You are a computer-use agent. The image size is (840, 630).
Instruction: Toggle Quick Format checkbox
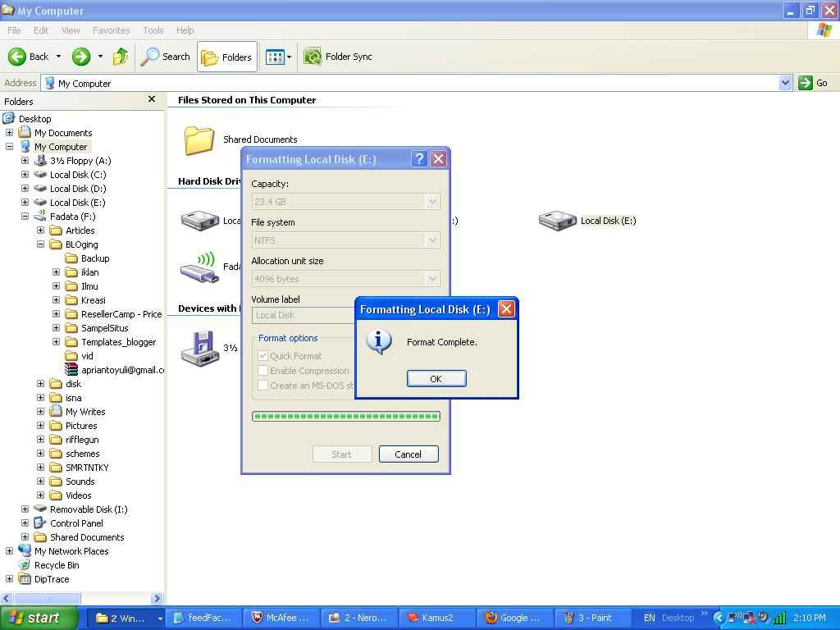[x=262, y=356]
